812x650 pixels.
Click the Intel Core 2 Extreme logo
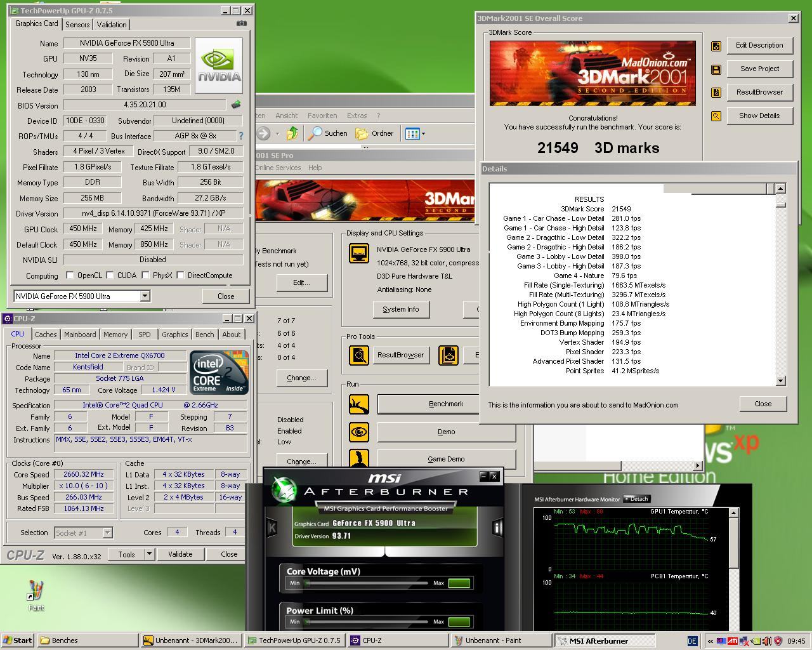click(x=219, y=372)
